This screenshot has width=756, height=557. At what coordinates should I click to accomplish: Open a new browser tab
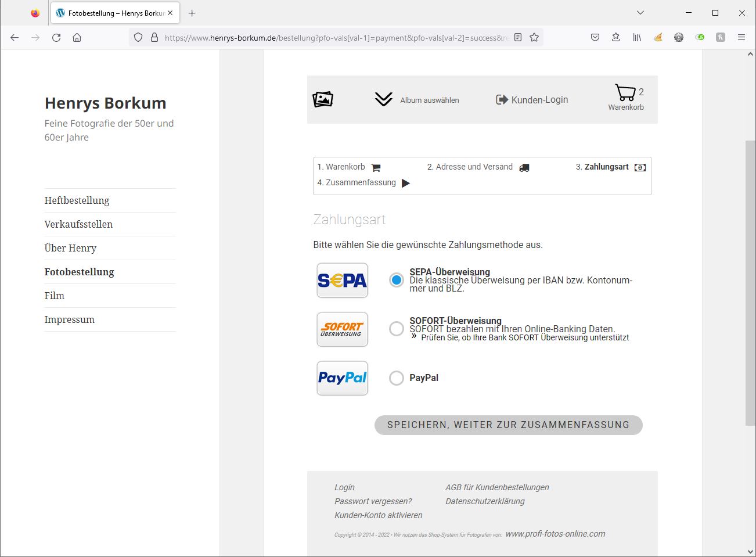[x=192, y=13]
